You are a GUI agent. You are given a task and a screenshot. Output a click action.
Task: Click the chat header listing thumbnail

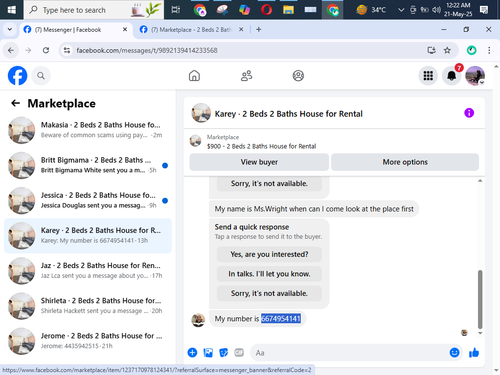click(201, 113)
